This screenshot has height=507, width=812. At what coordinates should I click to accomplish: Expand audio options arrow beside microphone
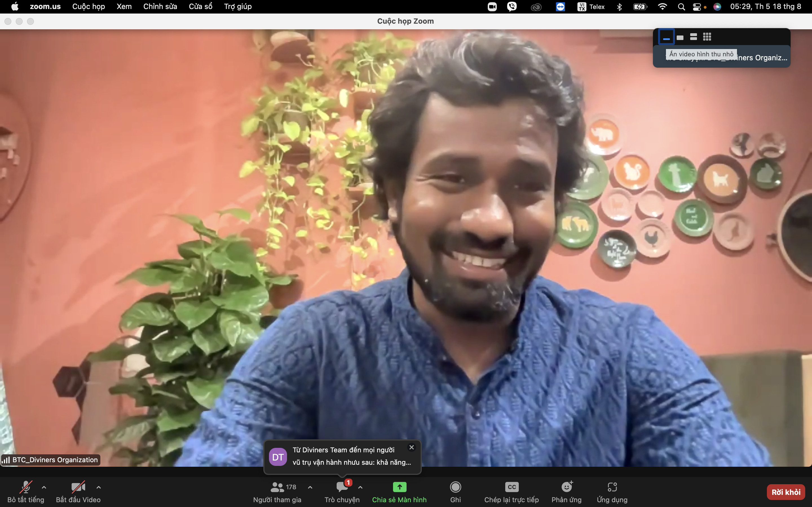pos(44,487)
